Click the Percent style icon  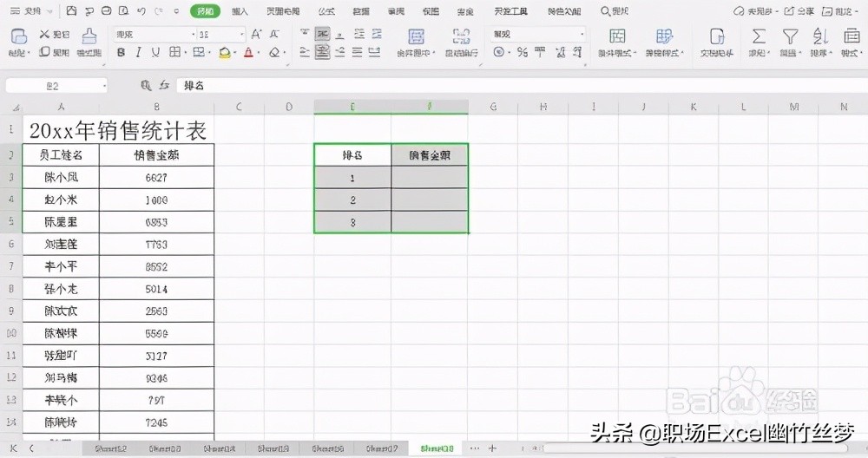(522, 52)
